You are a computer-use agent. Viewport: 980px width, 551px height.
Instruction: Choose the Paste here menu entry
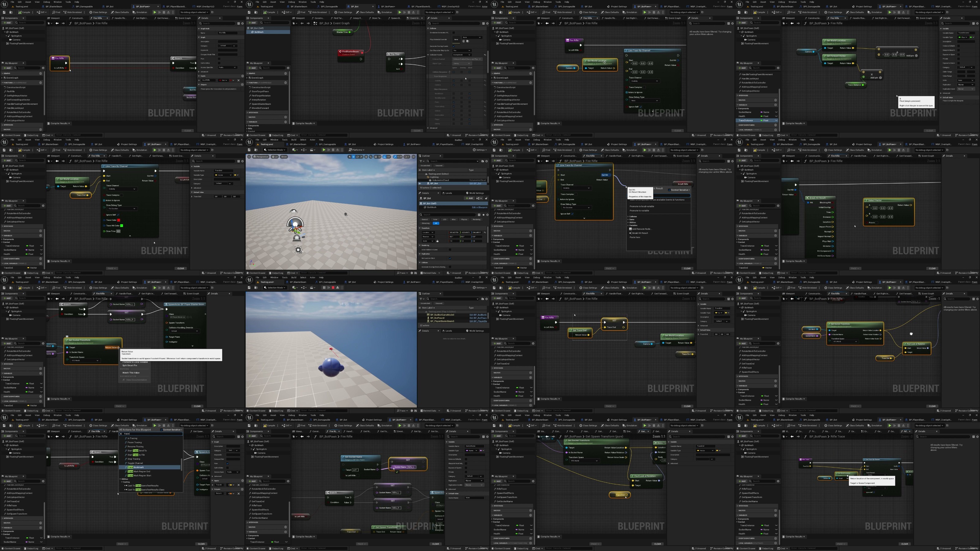tap(635, 237)
